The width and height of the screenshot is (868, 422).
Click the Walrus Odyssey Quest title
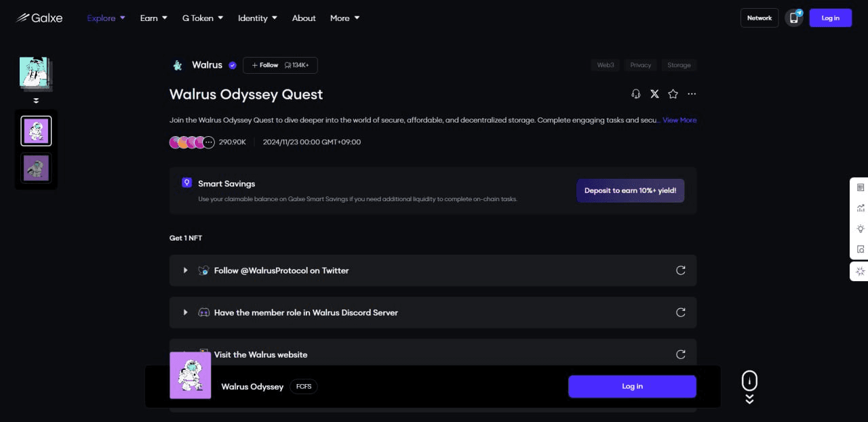[246, 94]
